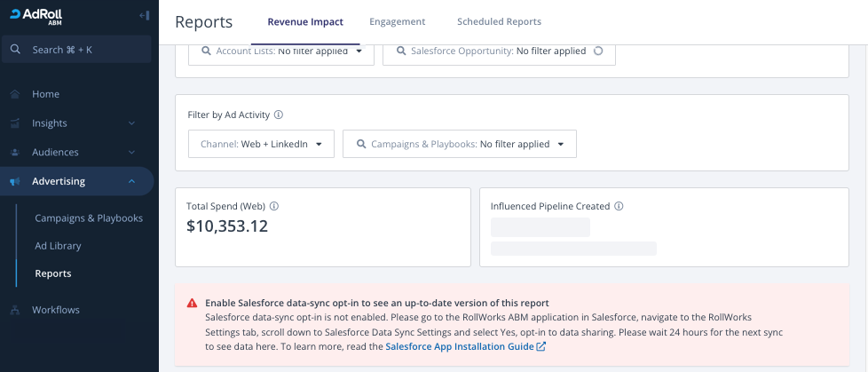
Task: Collapse the sidebar with the arrow icon
Action: (x=144, y=16)
